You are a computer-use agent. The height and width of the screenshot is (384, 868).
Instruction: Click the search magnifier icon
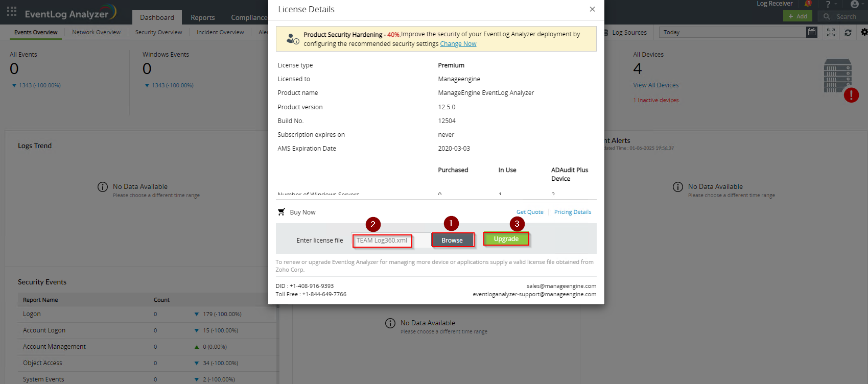pyautogui.click(x=827, y=17)
